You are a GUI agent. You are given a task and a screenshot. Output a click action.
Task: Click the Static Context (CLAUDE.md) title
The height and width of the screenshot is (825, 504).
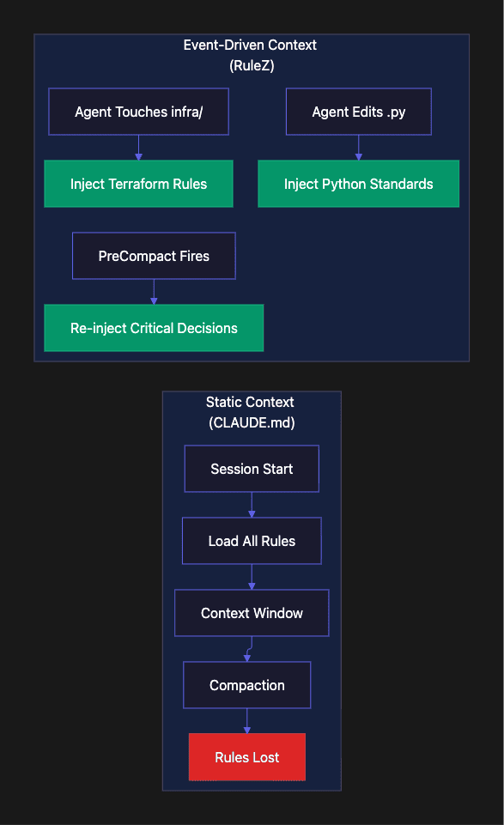tap(251, 412)
